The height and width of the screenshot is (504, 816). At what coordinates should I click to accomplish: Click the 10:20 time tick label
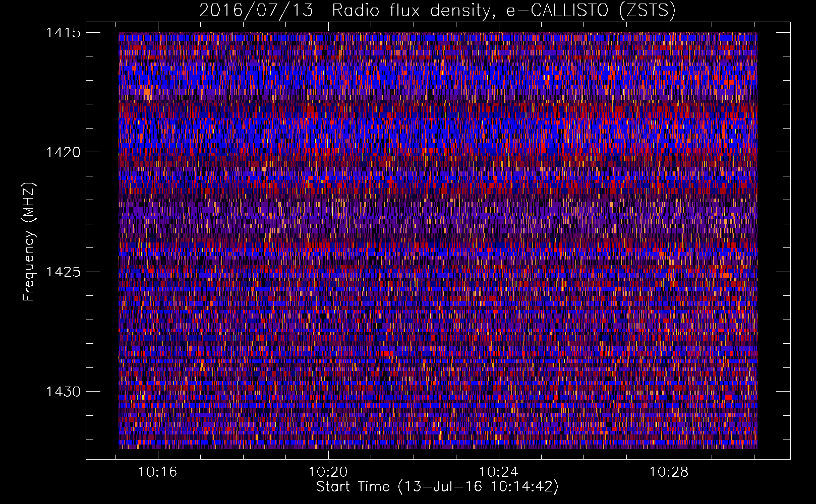tap(328, 472)
